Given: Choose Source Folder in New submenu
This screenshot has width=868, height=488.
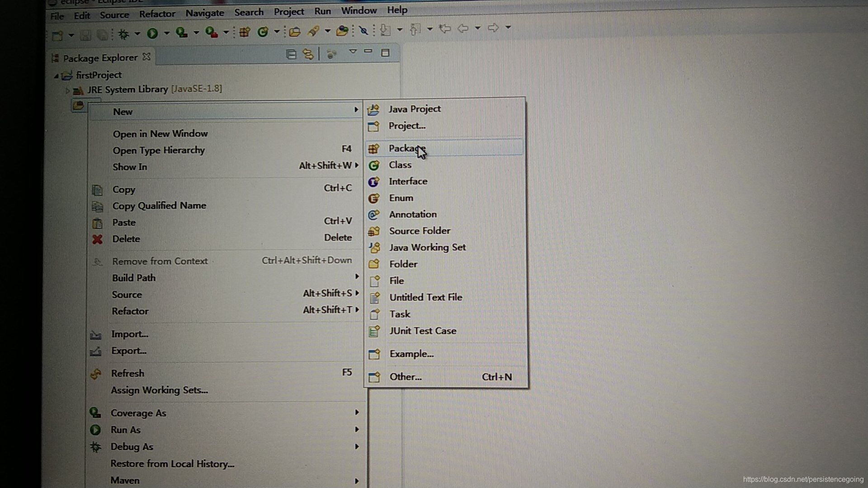Looking at the screenshot, I should click(445, 231).
